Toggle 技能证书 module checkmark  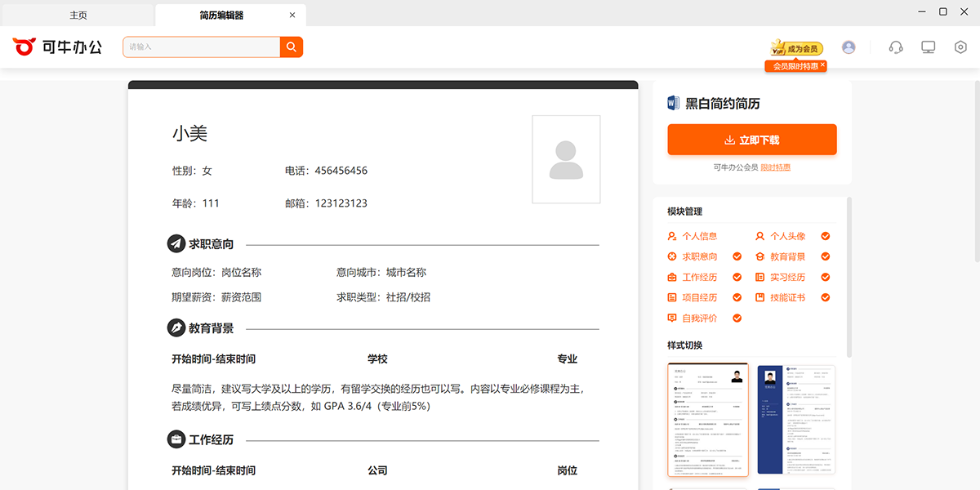826,297
